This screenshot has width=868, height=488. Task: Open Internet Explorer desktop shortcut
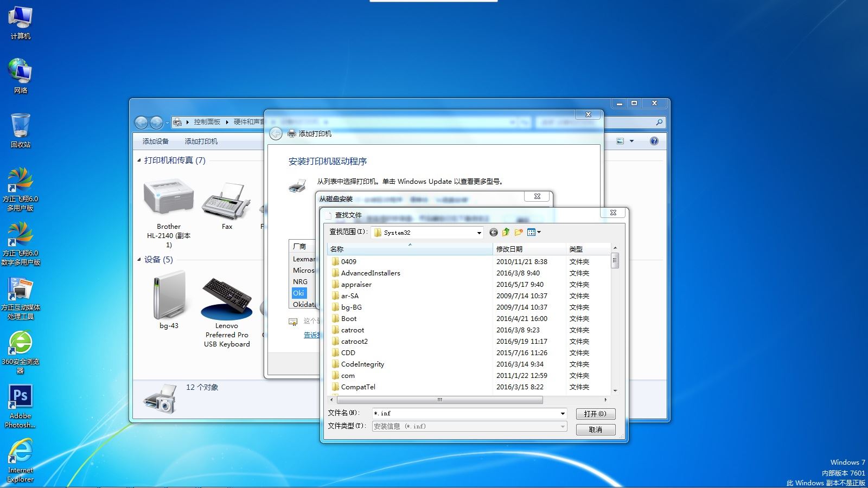(21, 461)
